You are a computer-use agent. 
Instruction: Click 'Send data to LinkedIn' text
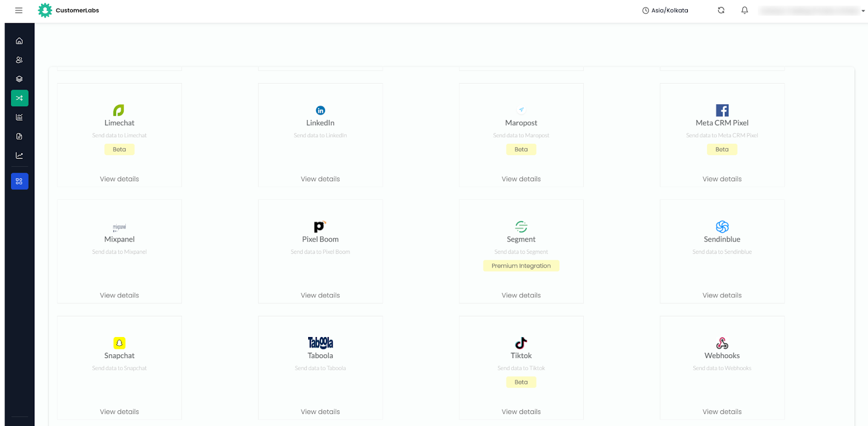coord(321,136)
